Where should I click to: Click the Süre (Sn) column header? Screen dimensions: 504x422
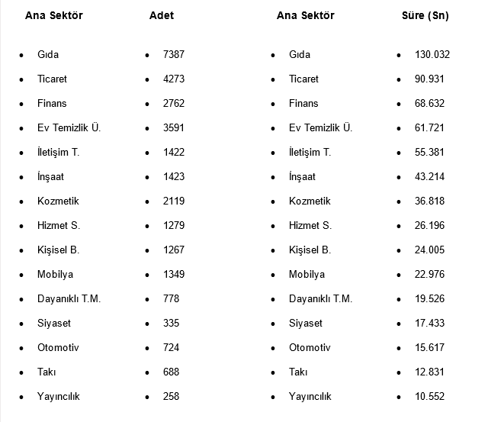[425, 15]
